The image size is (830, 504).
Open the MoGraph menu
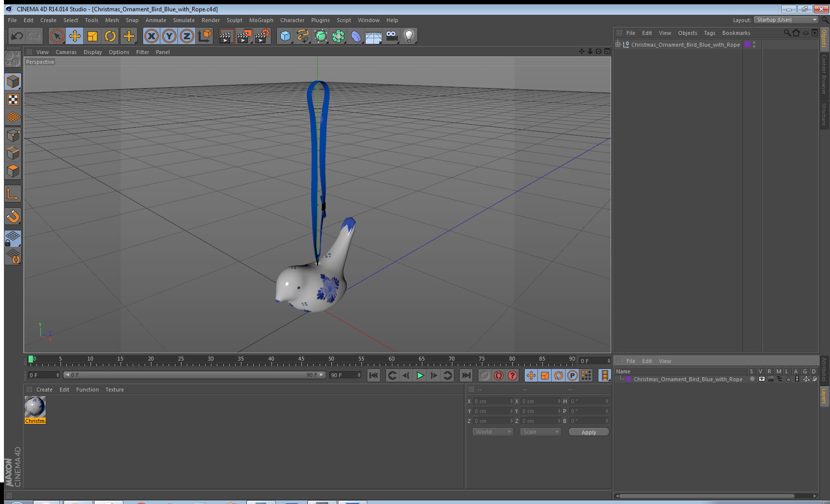point(261,20)
